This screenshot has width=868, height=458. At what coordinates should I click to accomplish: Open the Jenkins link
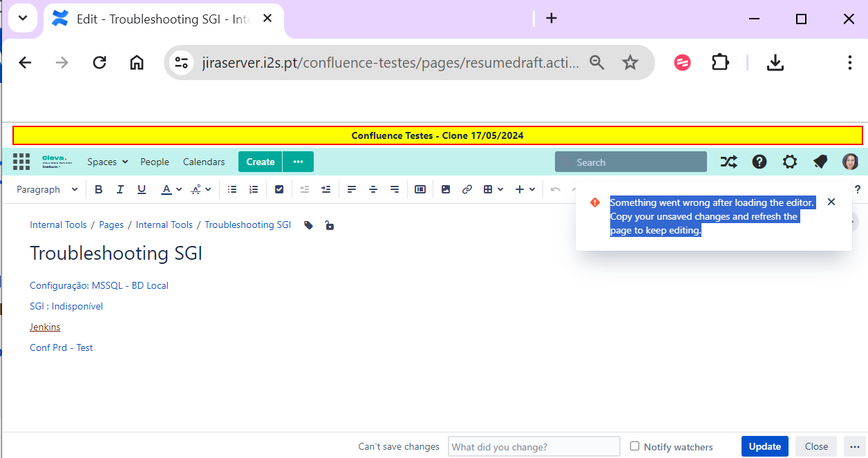point(45,327)
